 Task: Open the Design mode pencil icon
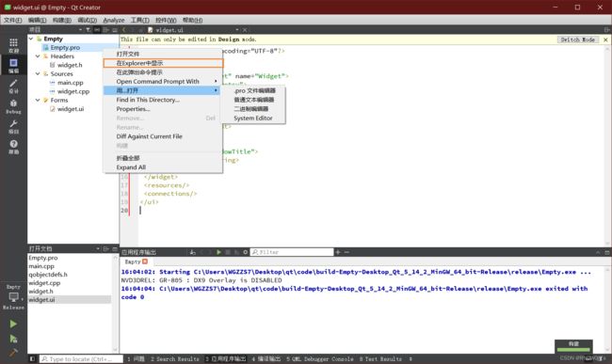pos(13,86)
